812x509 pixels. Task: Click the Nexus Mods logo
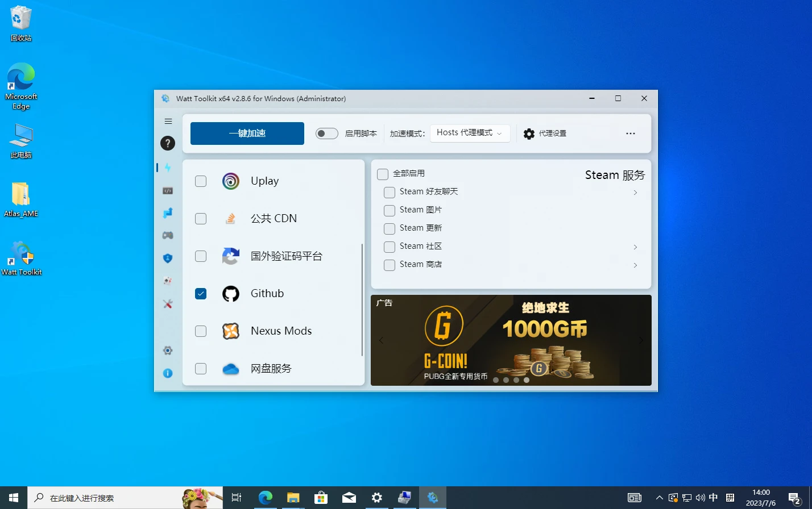tap(231, 331)
